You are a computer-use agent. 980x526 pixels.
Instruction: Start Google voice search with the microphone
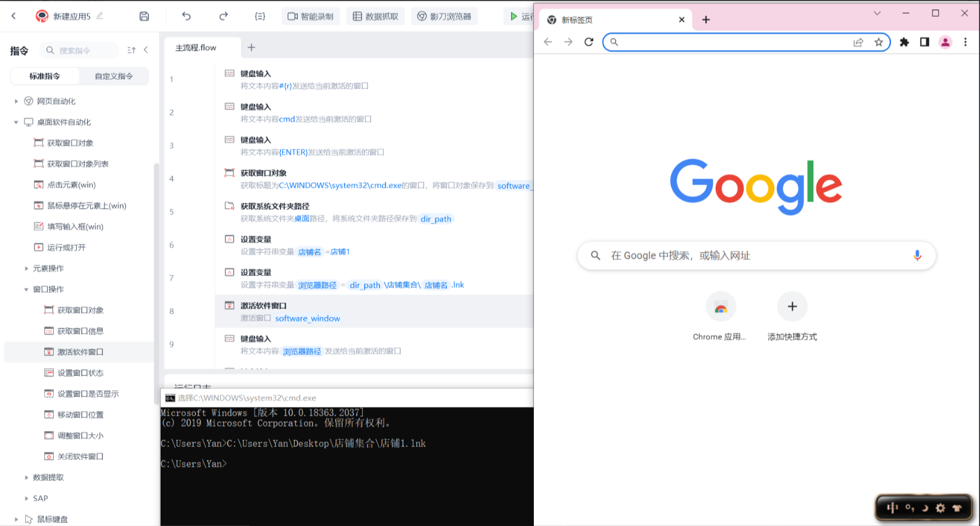pos(918,256)
